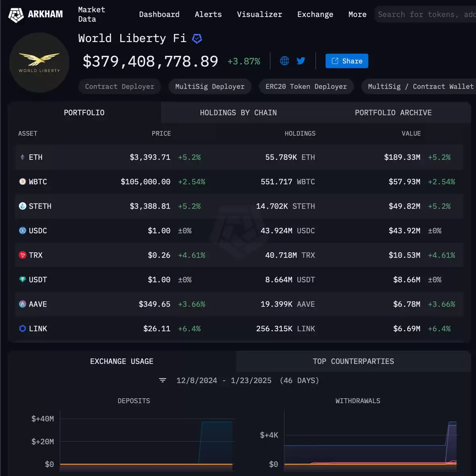Screen dimensions: 476x476
Task: Click the 14.702K STETH holdings cell
Action: [286, 206]
